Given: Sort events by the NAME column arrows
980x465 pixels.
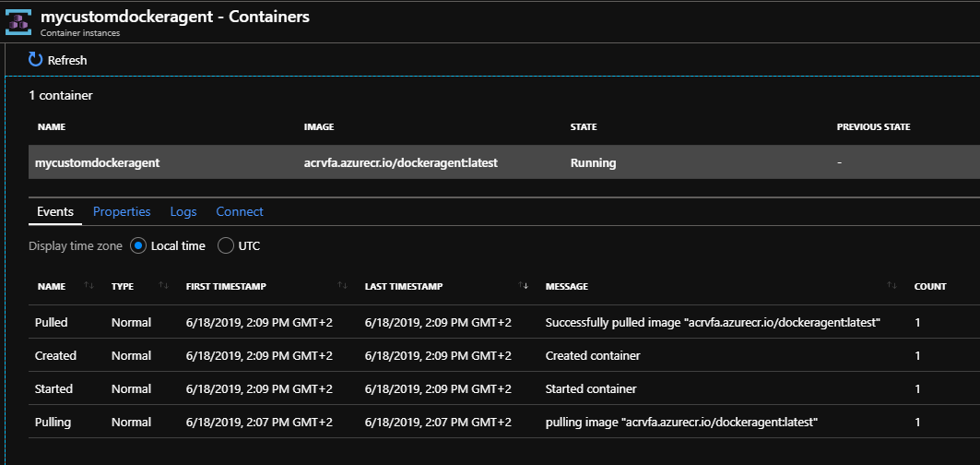Looking at the screenshot, I should coord(89,285).
